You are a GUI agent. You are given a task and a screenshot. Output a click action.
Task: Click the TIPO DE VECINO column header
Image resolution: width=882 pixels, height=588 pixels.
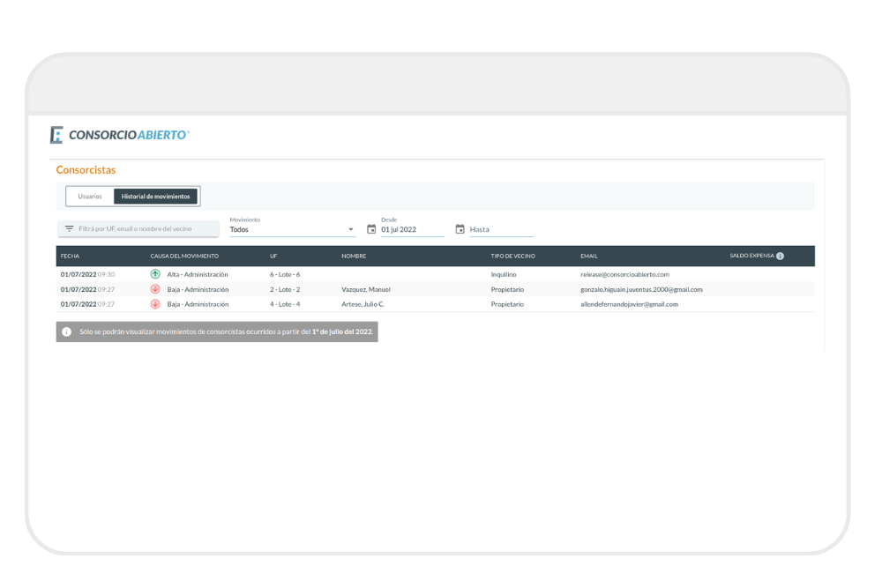coord(512,257)
